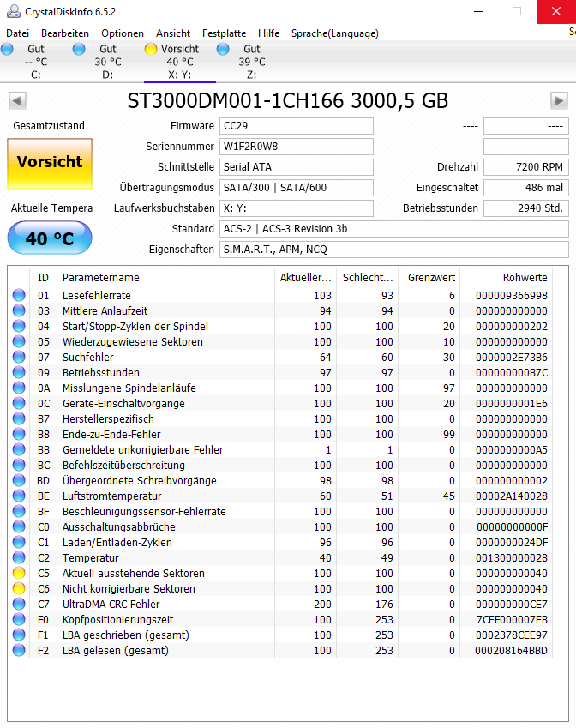
Task: Click the Firmware field showing CC29
Action: click(x=296, y=126)
